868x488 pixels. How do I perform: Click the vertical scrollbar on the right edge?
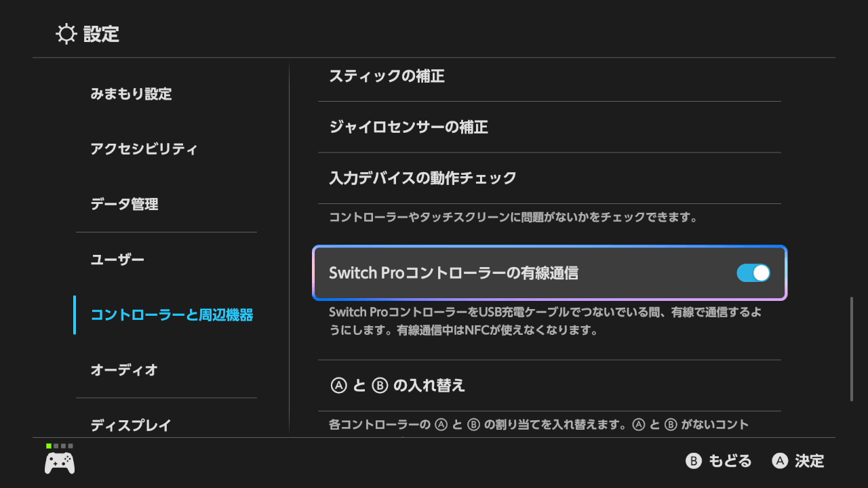coord(852,349)
